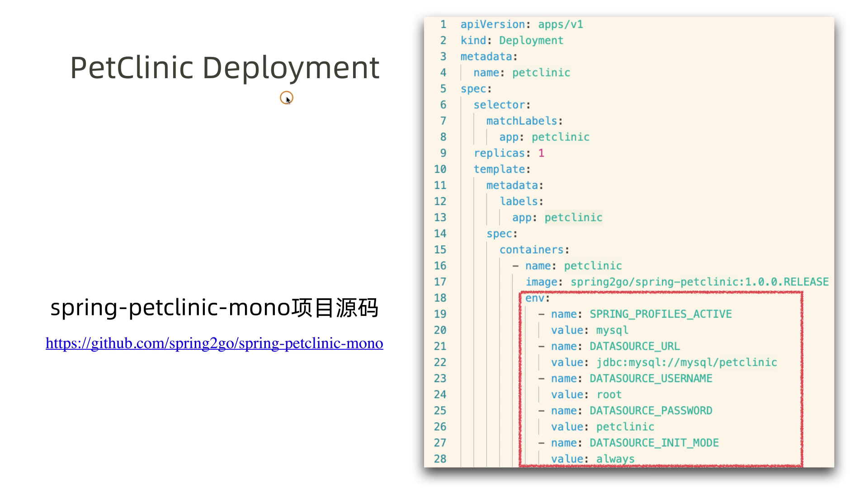Viewport: 868px width, 488px height.
Task: Click the 'matchLabels:' code line
Action: coord(524,121)
